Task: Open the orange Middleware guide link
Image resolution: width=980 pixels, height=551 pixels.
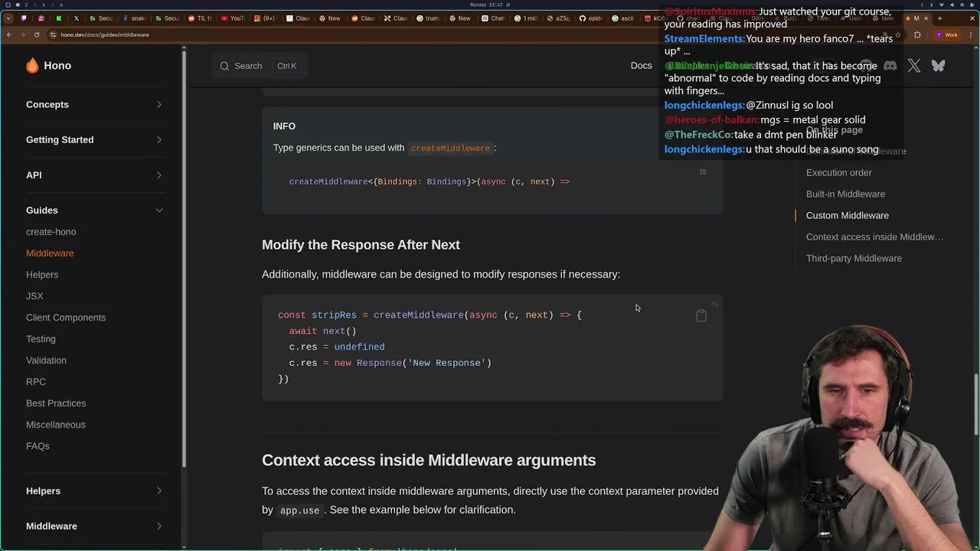Action: tap(50, 253)
